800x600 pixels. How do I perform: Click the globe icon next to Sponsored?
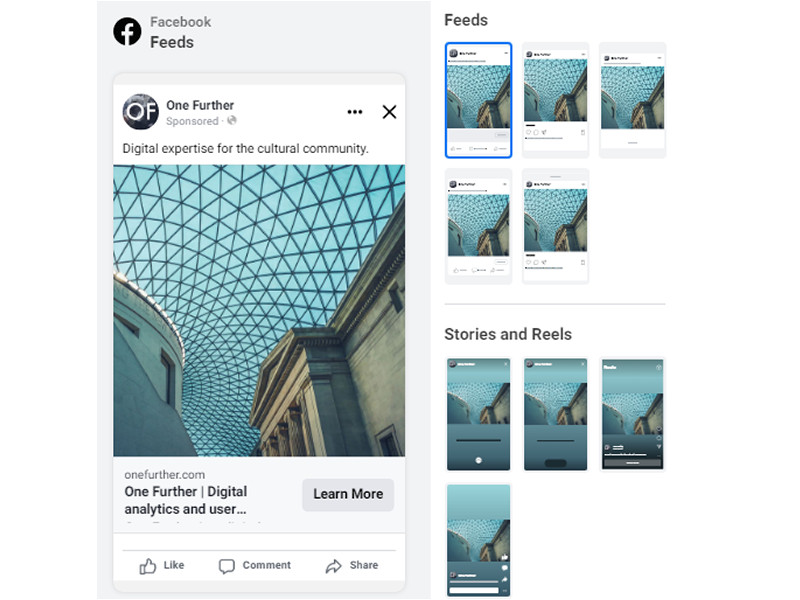pos(232,120)
